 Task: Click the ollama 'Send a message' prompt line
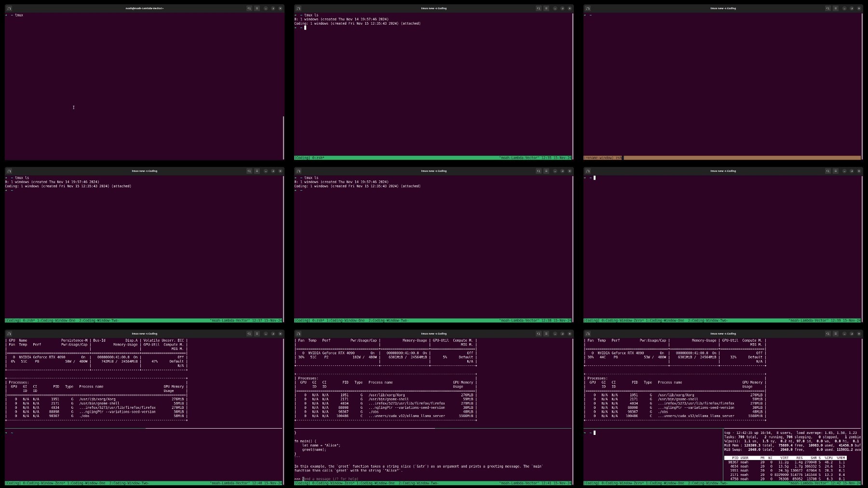pyautogui.click(x=326, y=479)
